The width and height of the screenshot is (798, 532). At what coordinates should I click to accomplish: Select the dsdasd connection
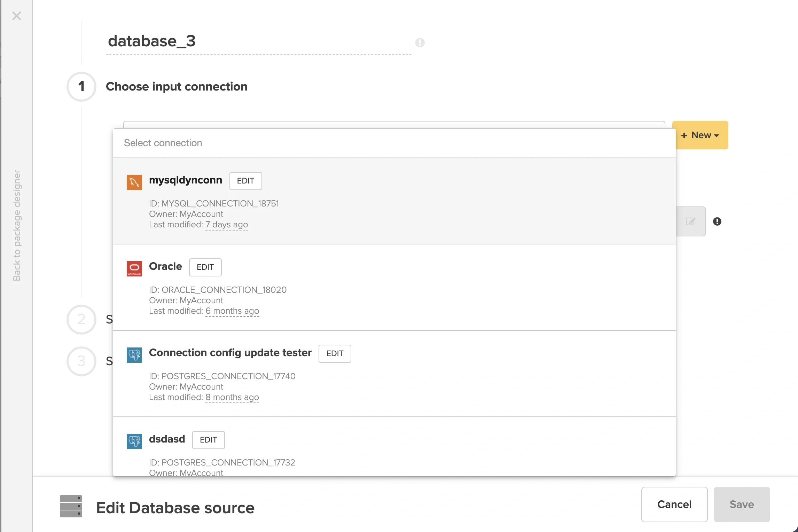click(394, 447)
